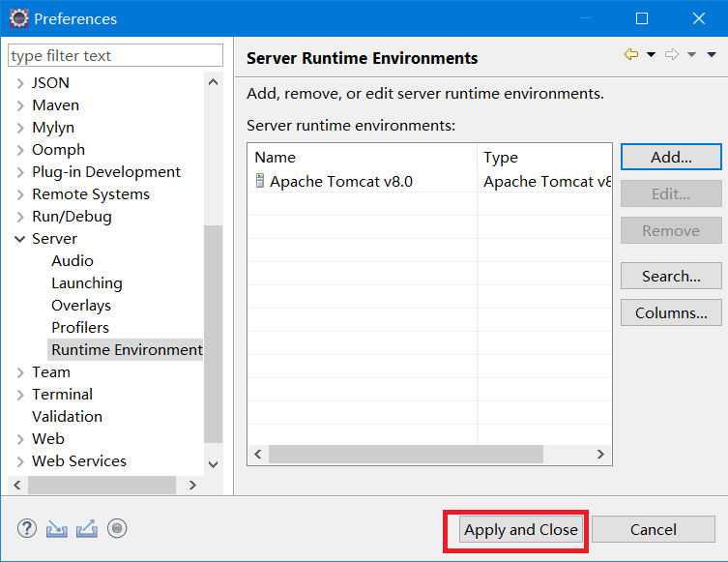Select the Validation preferences item
This screenshot has width=728, height=562.
67,417
